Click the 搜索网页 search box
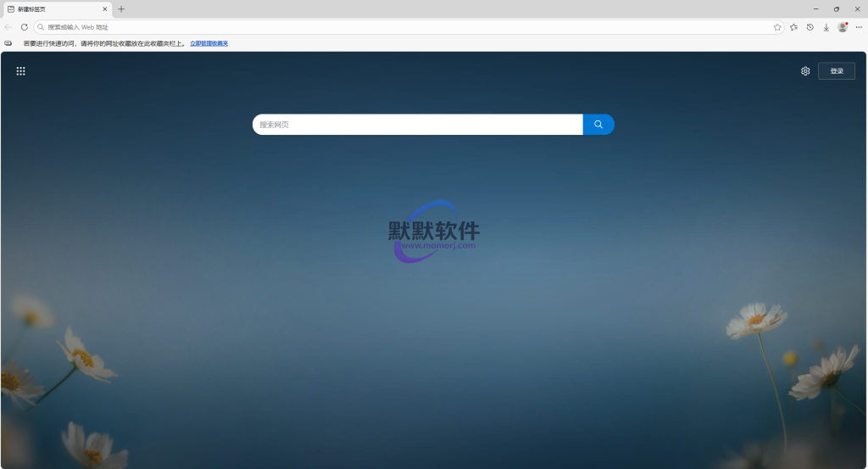The image size is (868, 469). click(417, 125)
